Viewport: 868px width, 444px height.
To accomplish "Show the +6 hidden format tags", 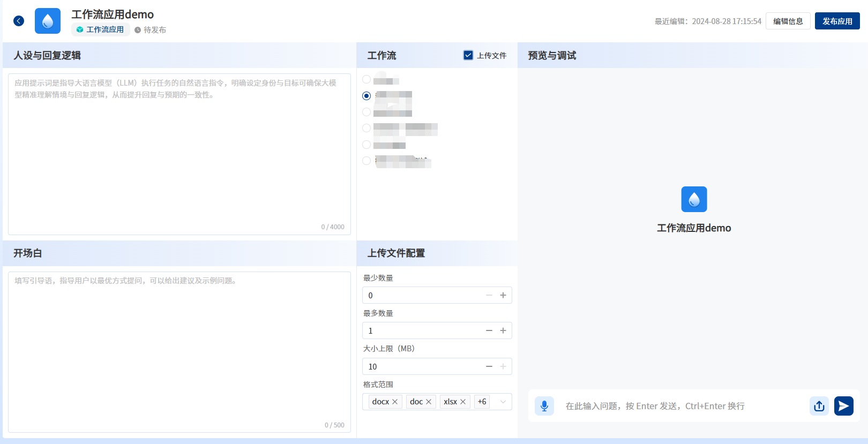I will tap(482, 402).
